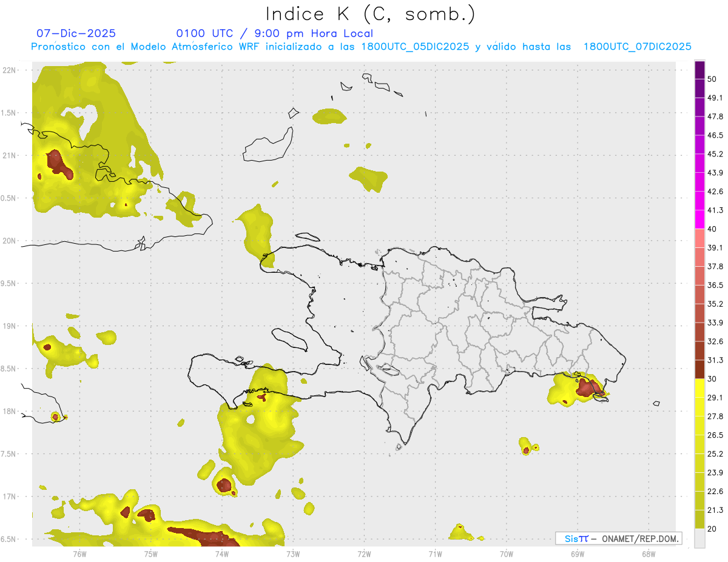
Task: Click the longitude label "76W"
Action: click(x=79, y=554)
